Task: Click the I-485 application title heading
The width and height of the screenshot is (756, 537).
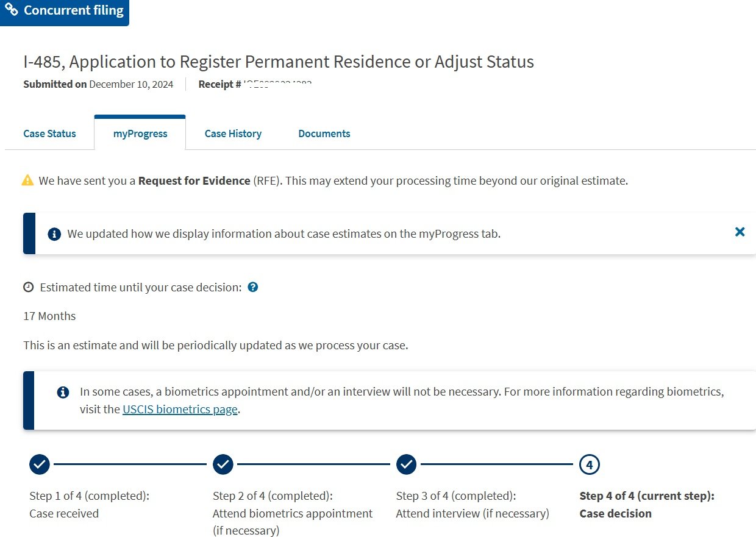Action: [279, 62]
